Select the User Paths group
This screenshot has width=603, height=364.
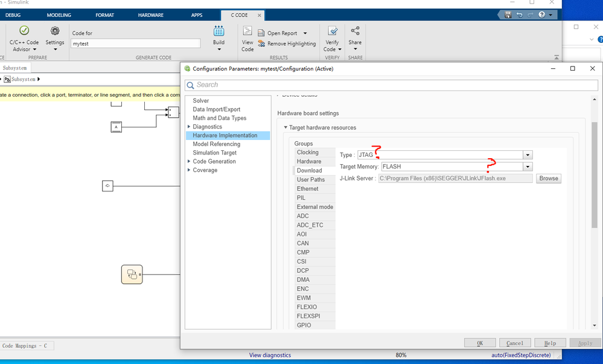[314, 180]
